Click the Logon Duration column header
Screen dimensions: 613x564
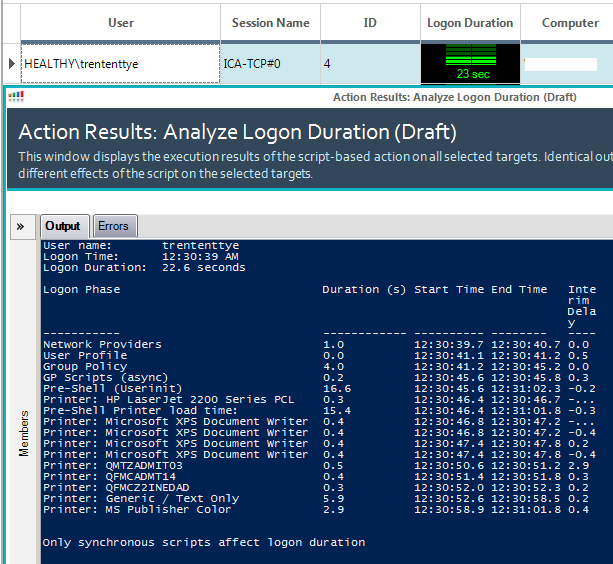469,22
